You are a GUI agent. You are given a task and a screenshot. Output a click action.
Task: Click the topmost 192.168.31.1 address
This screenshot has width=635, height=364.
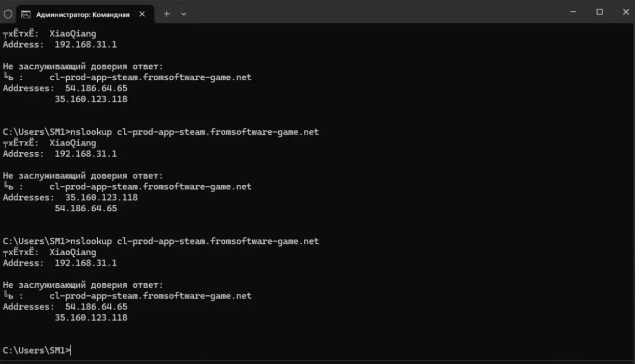click(x=85, y=45)
